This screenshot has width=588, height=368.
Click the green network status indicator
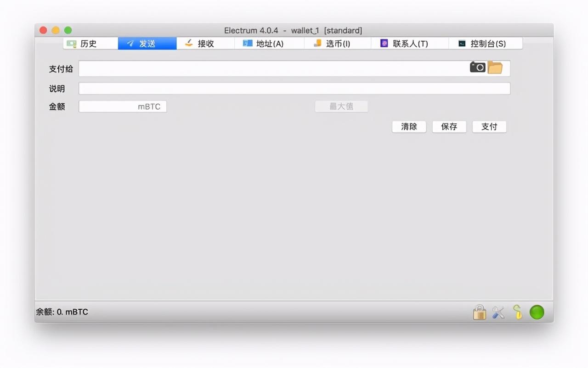coord(537,312)
